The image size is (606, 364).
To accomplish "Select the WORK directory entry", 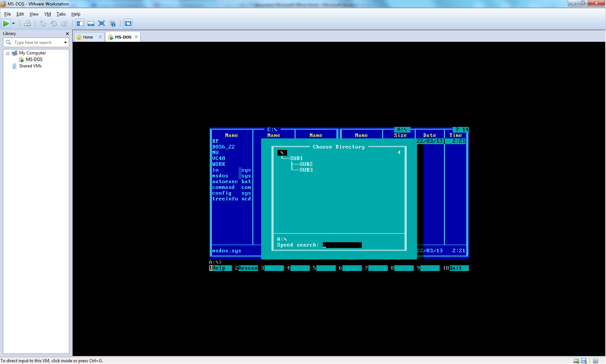I will pos(219,164).
